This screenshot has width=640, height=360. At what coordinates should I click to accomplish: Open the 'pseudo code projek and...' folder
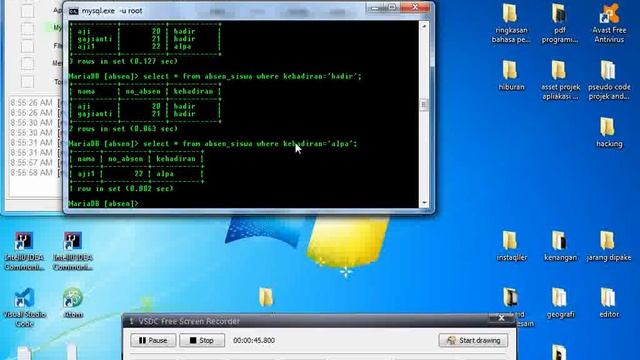(609, 80)
